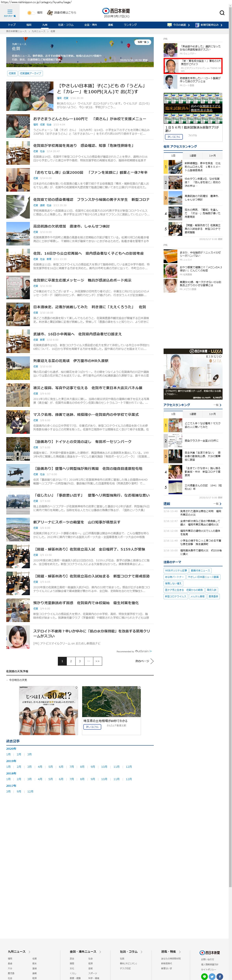The image size is (232, 980).
Task: Select トップ in the navigation bar
Action: click(12, 25)
